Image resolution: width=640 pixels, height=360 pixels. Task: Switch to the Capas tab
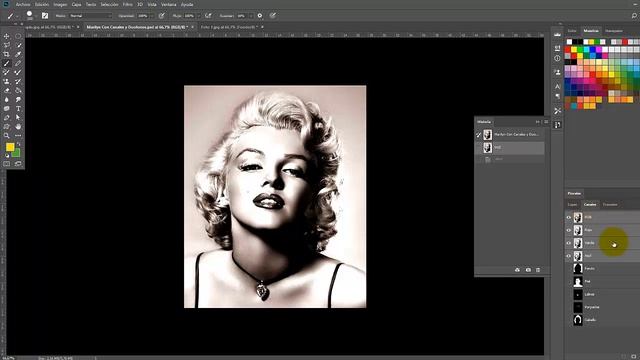[x=573, y=204]
